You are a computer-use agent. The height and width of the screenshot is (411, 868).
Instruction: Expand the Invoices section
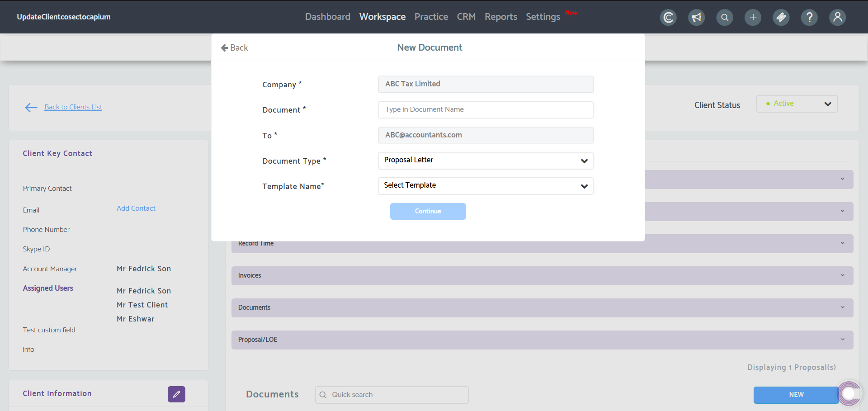tap(542, 276)
